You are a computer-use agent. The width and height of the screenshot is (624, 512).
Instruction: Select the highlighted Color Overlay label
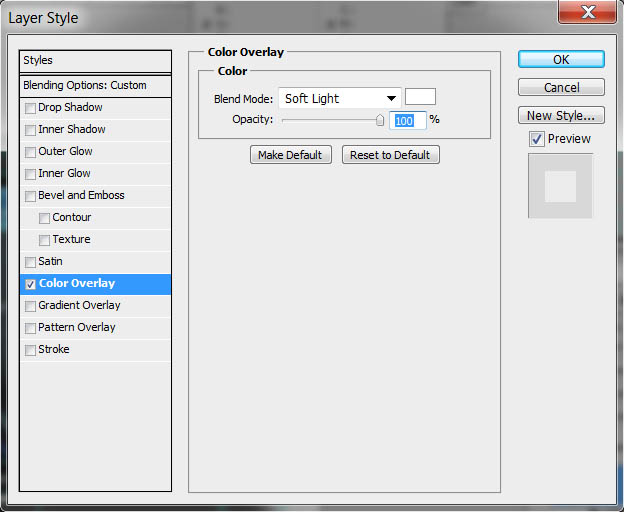tap(77, 283)
